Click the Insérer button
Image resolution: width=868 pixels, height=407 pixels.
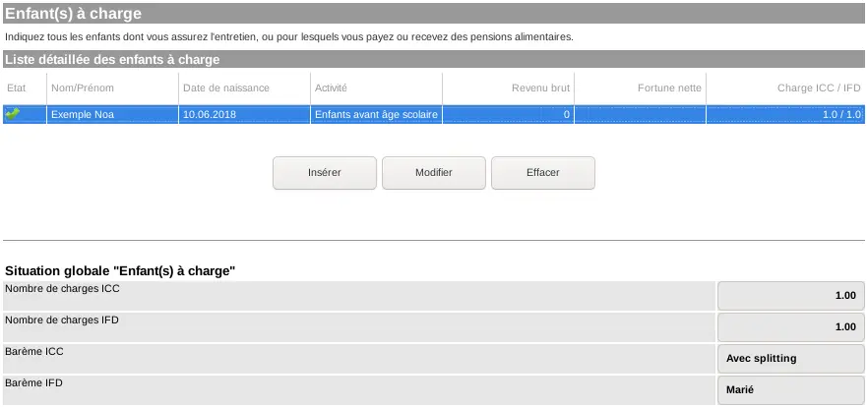coord(325,173)
